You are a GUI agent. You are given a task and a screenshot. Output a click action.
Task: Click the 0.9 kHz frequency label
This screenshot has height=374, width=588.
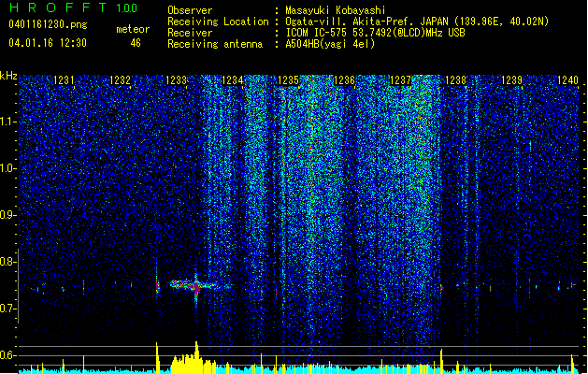(8, 215)
